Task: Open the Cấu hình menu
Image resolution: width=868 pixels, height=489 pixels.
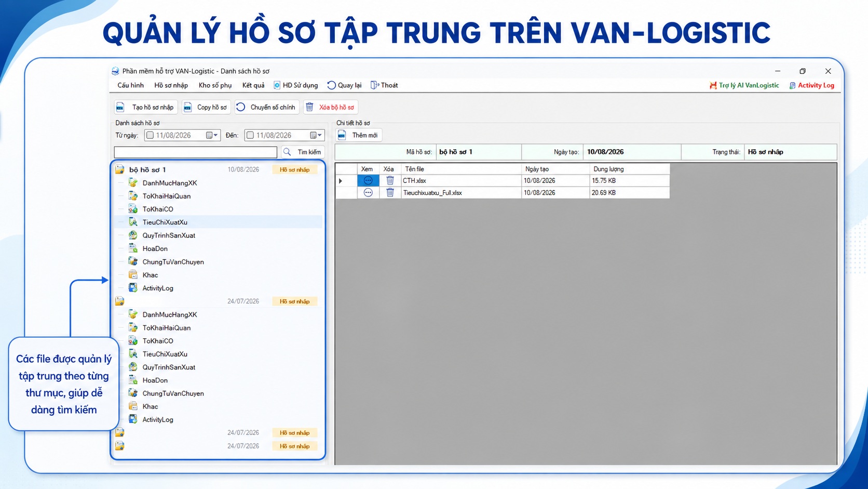Action: pyautogui.click(x=130, y=85)
